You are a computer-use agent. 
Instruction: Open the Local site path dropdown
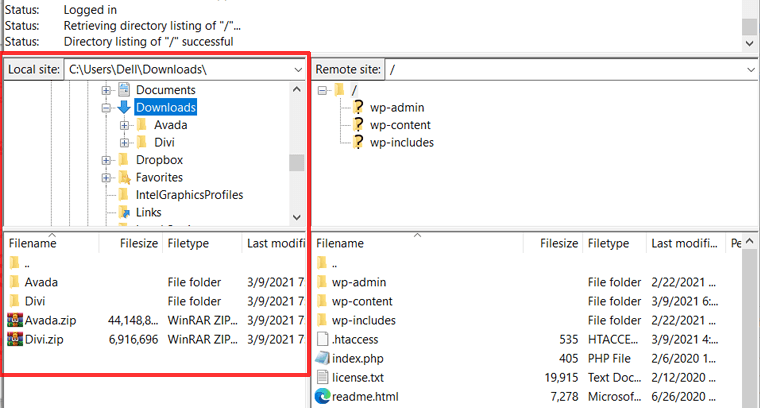[298, 69]
